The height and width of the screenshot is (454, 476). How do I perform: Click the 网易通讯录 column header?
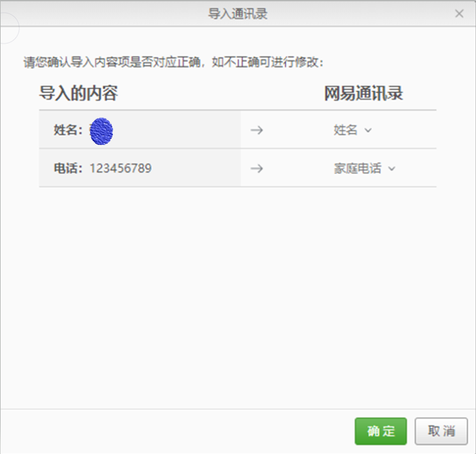[x=363, y=93]
